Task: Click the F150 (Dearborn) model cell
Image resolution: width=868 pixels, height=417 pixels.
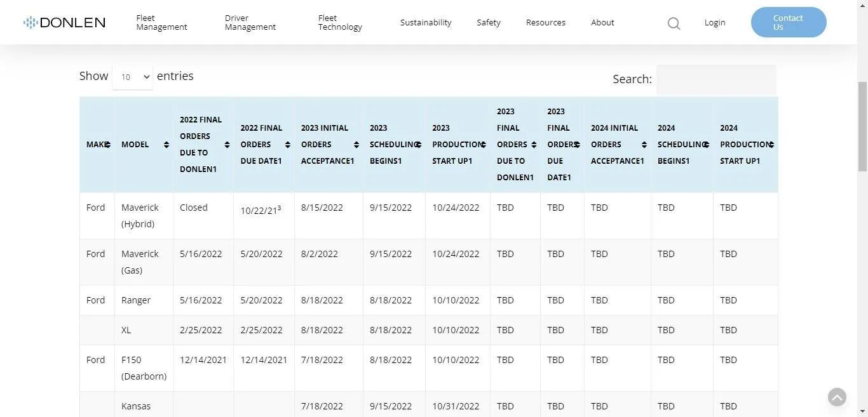Action: (x=144, y=368)
